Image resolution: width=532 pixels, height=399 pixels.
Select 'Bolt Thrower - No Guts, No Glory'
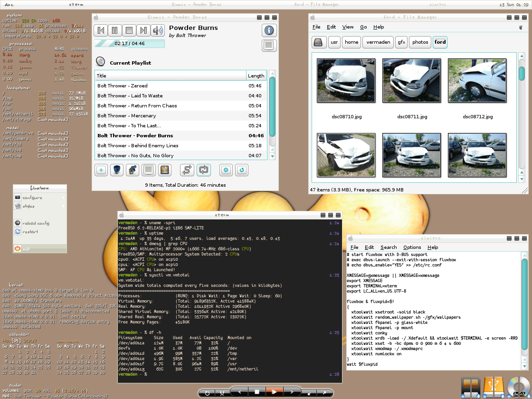coord(181,155)
